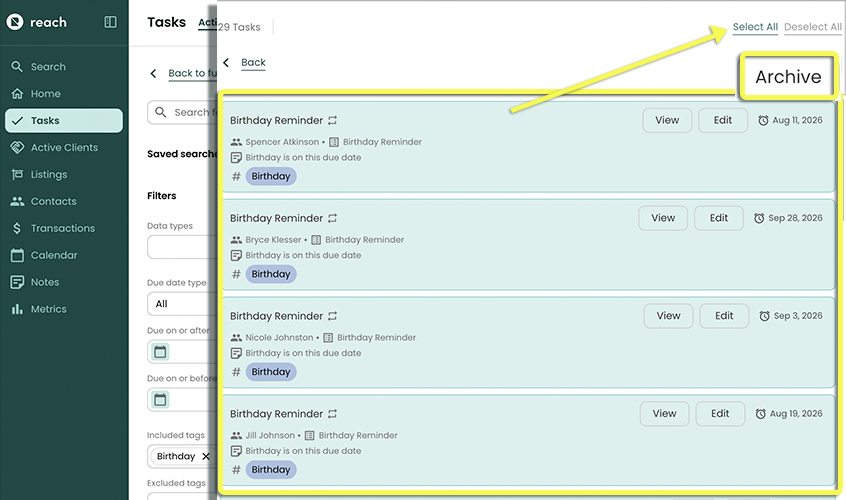The height and width of the screenshot is (500, 846).
Task: Open the Due on or after date picker
Action: pyautogui.click(x=160, y=352)
